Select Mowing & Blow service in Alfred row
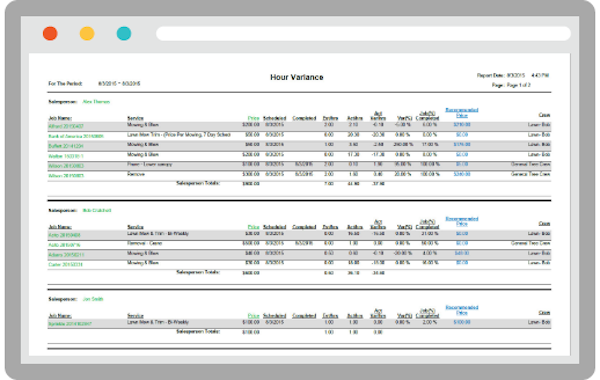This screenshot has height=380, width=600. click(x=143, y=125)
